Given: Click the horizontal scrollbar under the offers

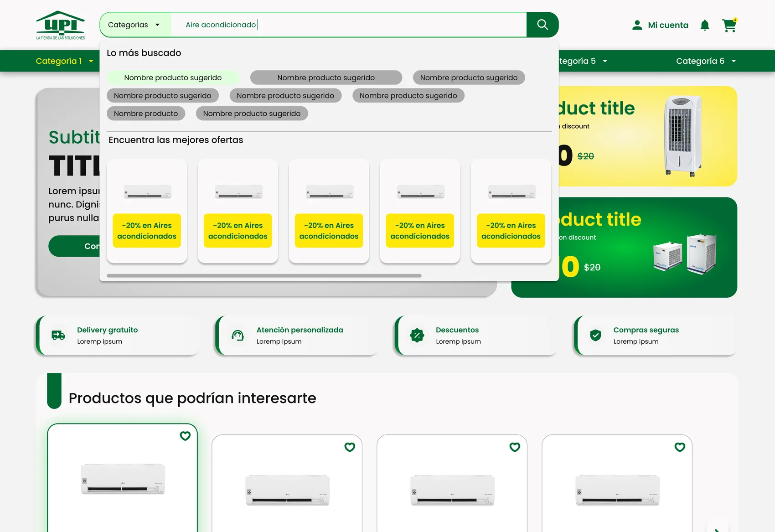Looking at the screenshot, I should pos(264,276).
